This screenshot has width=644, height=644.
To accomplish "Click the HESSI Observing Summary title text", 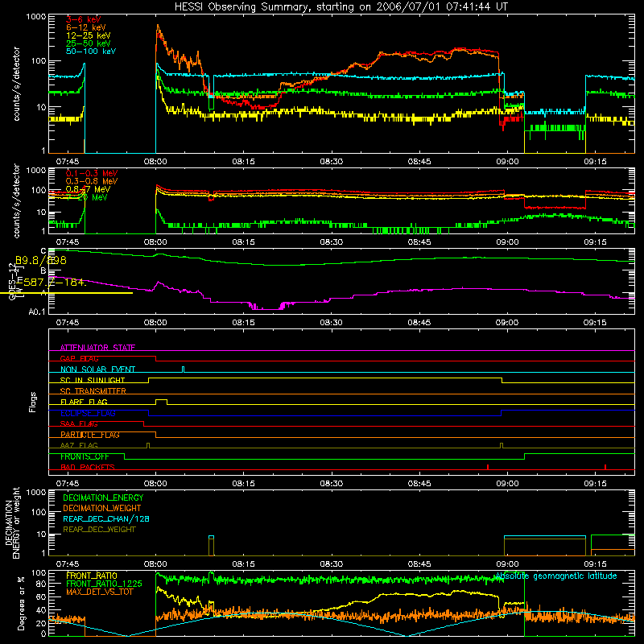I will (x=341, y=7).
